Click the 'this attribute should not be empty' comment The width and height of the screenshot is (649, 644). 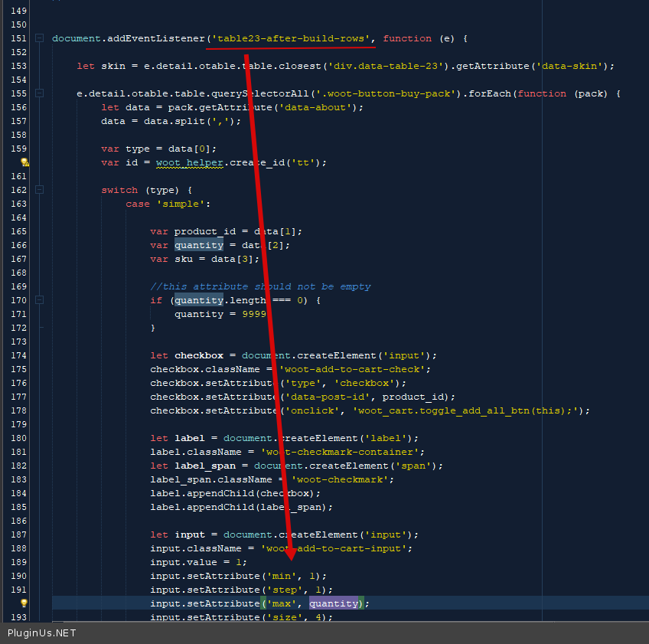point(260,286)
